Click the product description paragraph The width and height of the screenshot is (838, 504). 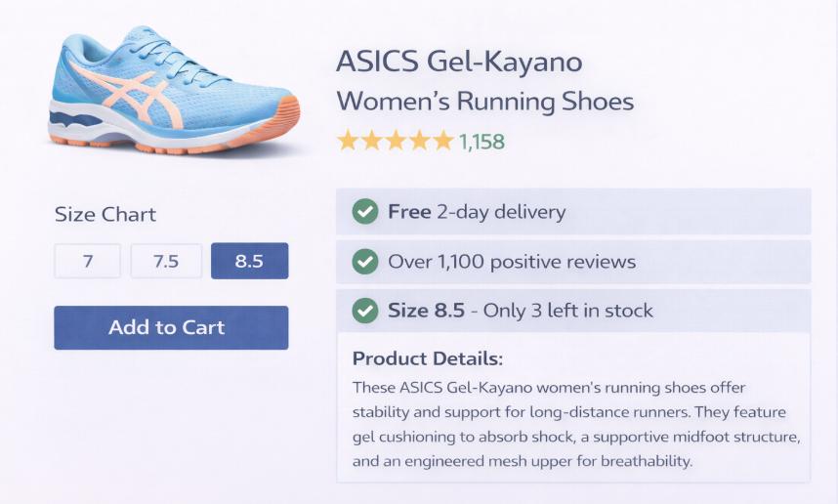coord(576,424)
